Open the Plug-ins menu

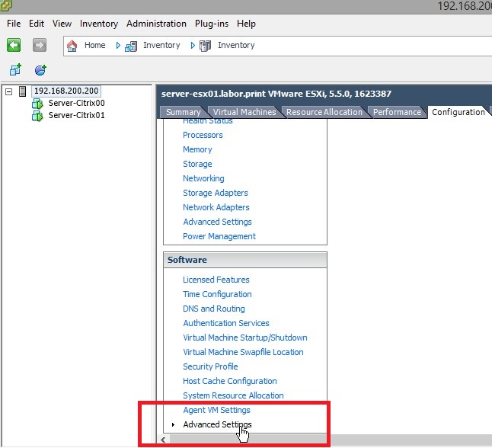(x=212, y=24)
